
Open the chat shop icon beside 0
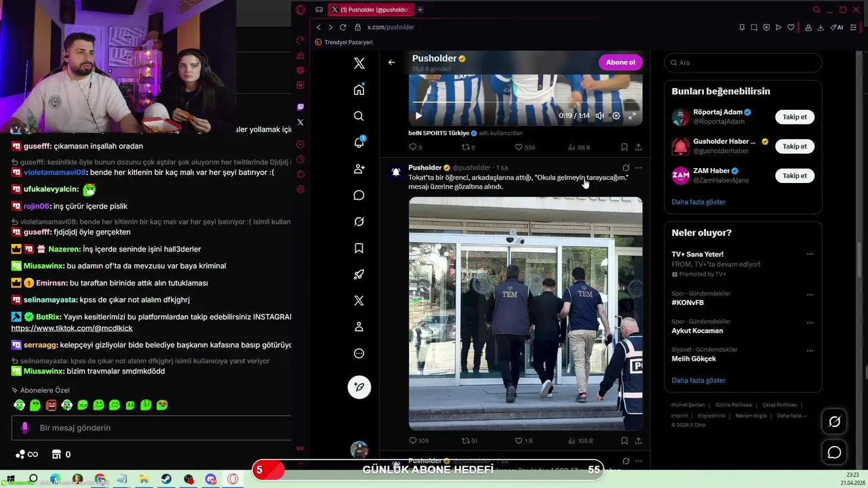click(x=56, y=454)
